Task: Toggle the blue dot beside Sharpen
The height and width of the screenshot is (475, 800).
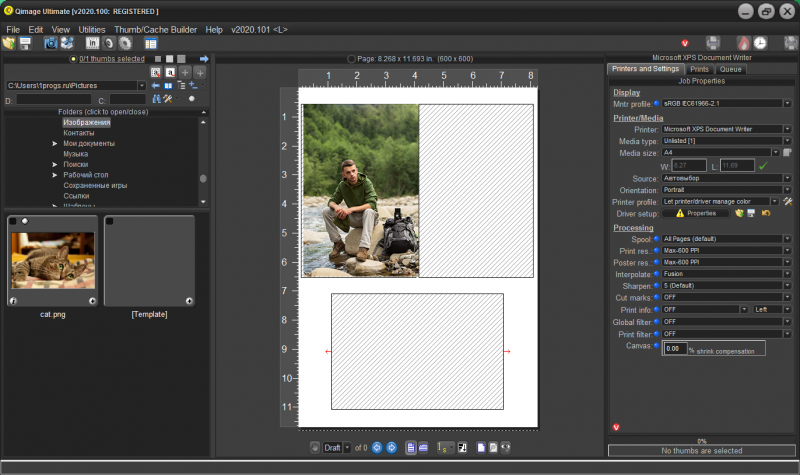Action: click(x=657, y=285)
